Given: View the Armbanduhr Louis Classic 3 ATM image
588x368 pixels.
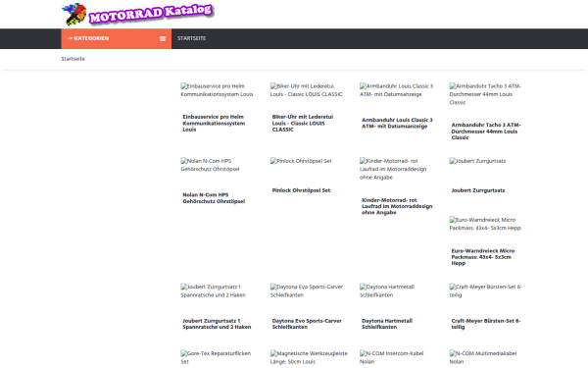Looking at the screenshot, I should 396,90.
